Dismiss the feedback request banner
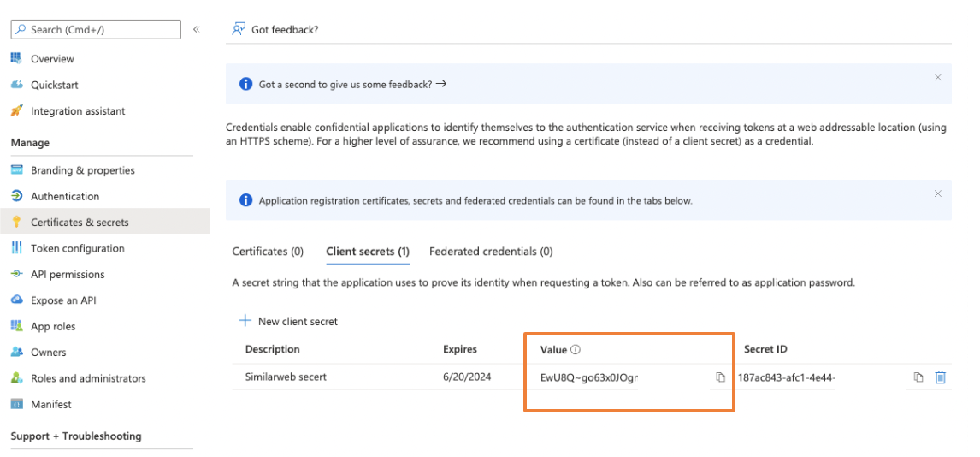This screenshot has height=457, width=980. pyautogui.click(x=937, y=77)
